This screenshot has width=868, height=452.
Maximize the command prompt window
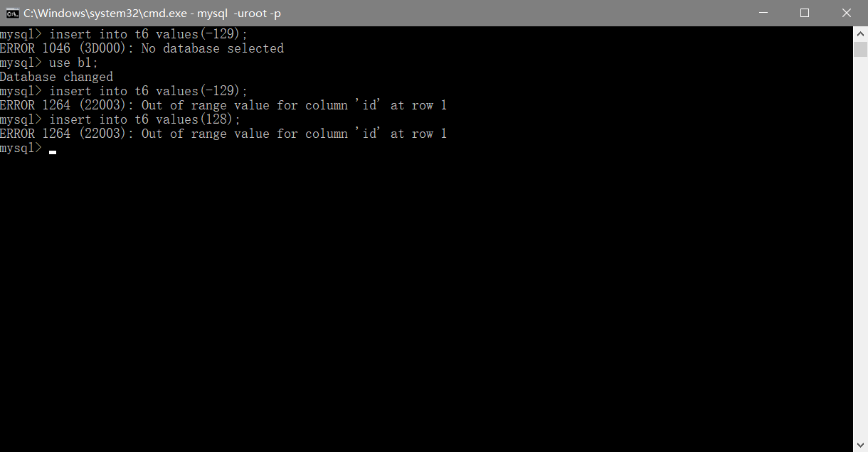tap(805, 13)
